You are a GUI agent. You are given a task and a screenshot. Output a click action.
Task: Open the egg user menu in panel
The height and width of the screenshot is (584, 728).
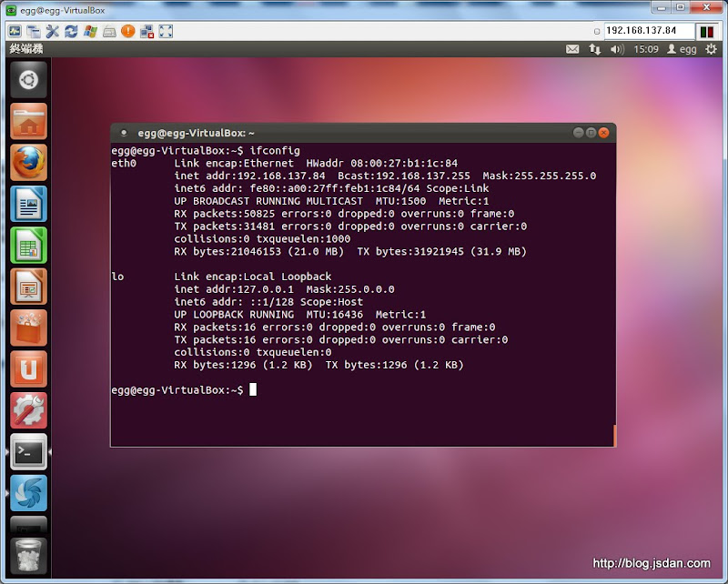click(682, 49)
